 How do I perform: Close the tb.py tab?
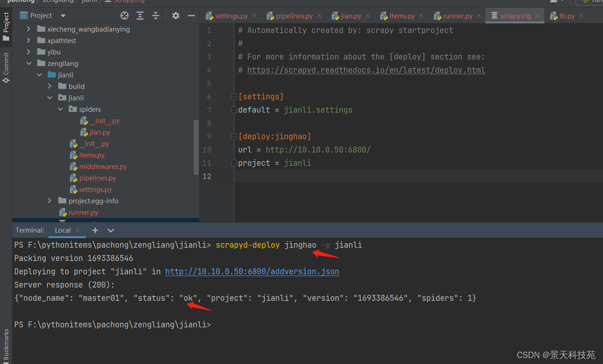(x=581, y=16)
